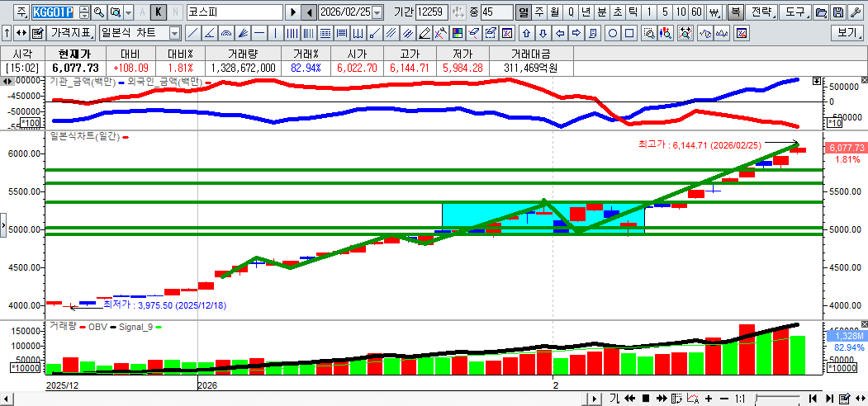Toggle the daily (일) period button
Viewport: 868px width, 406px height.
[523, 12]
